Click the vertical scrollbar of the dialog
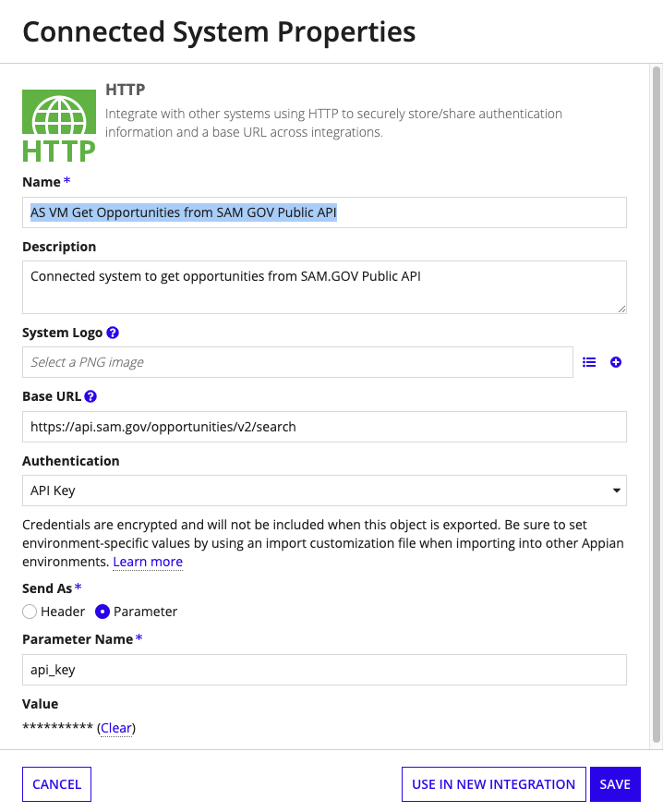Screen dimensions: 663x812 pos(657,404)
